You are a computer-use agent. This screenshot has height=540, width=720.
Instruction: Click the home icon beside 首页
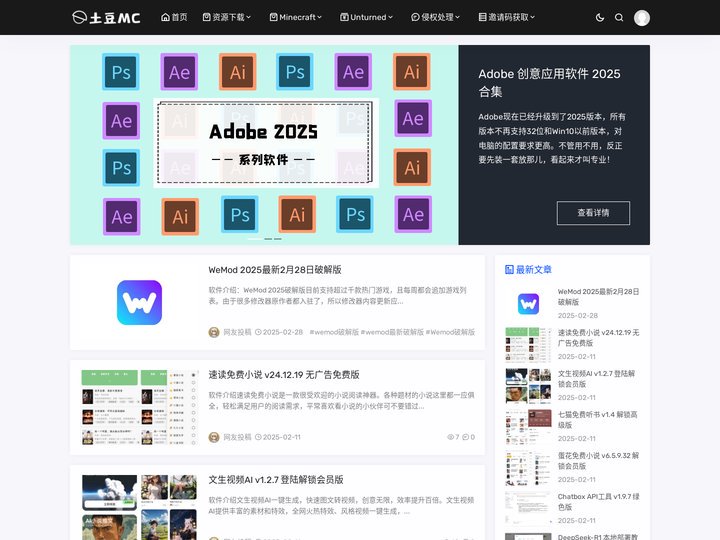(x=165, y=17)
